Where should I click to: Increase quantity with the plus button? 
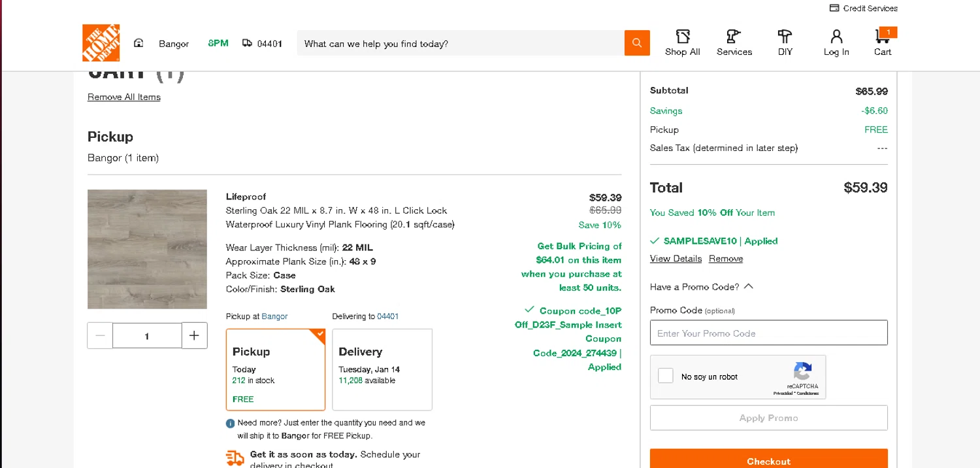[194, 335]
